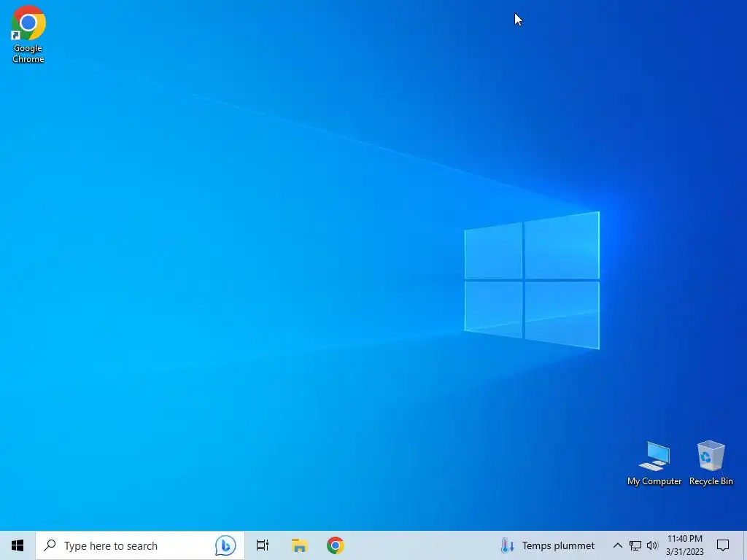The height and width of the screenshot is (560, 747).
Task: Launch Chrome from the taskbar
Action: click(336, 545)
